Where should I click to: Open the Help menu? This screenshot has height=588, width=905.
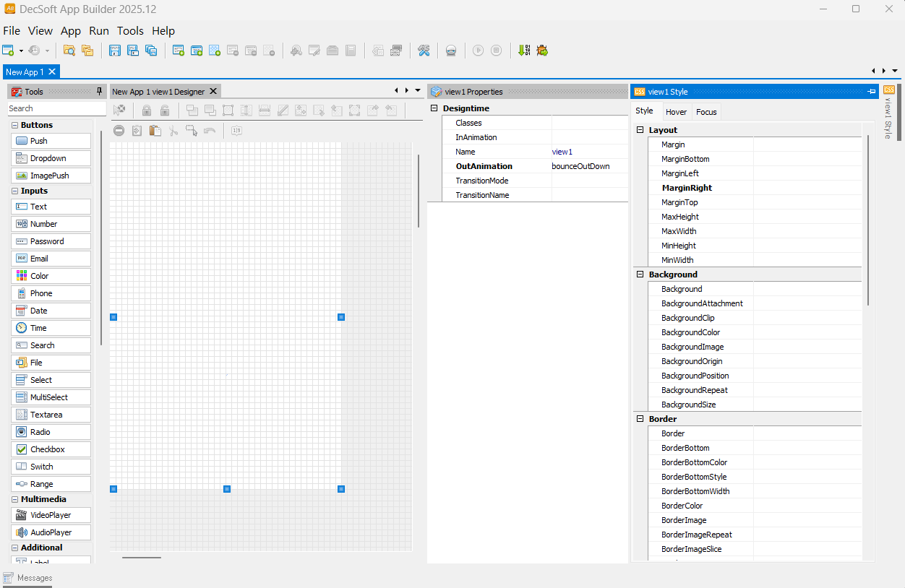[163, 31]
